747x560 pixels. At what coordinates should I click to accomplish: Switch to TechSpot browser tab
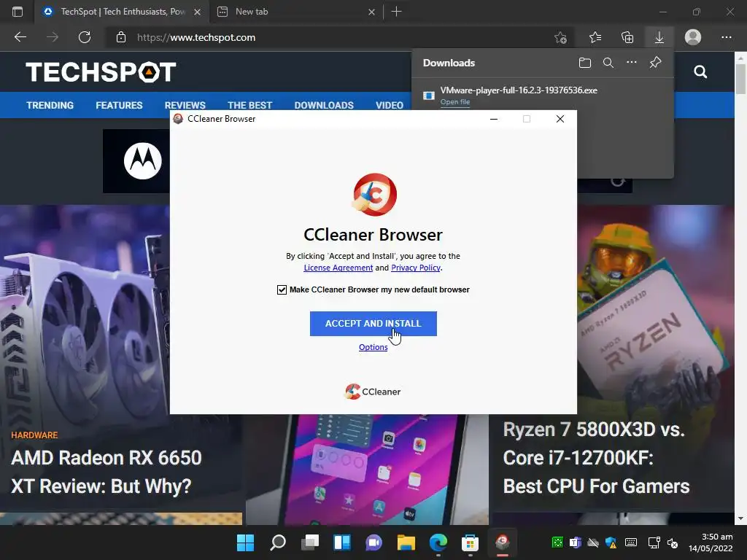click(122, 12)
